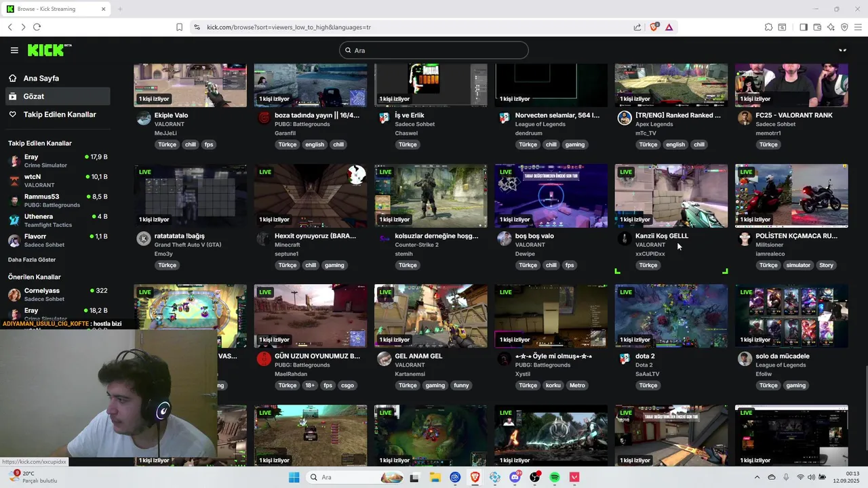Click the Ara search field on Kick
868x488 pixels.
[x=434, y=50]
